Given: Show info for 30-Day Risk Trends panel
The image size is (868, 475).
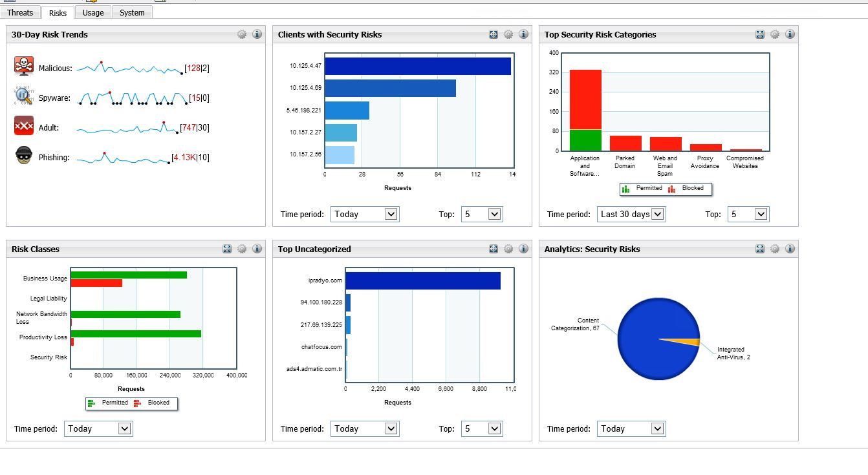Looking at the screenshot, I should coord(257,34).
